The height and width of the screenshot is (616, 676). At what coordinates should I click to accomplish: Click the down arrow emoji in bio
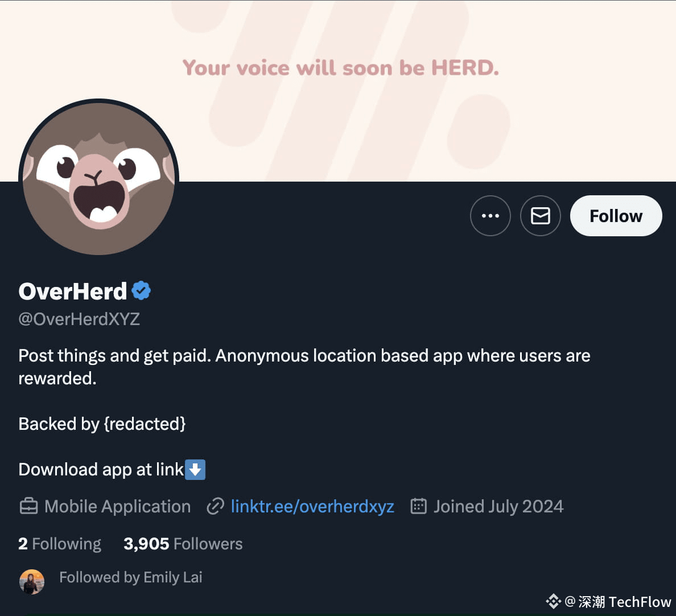[x=195, y=469]
